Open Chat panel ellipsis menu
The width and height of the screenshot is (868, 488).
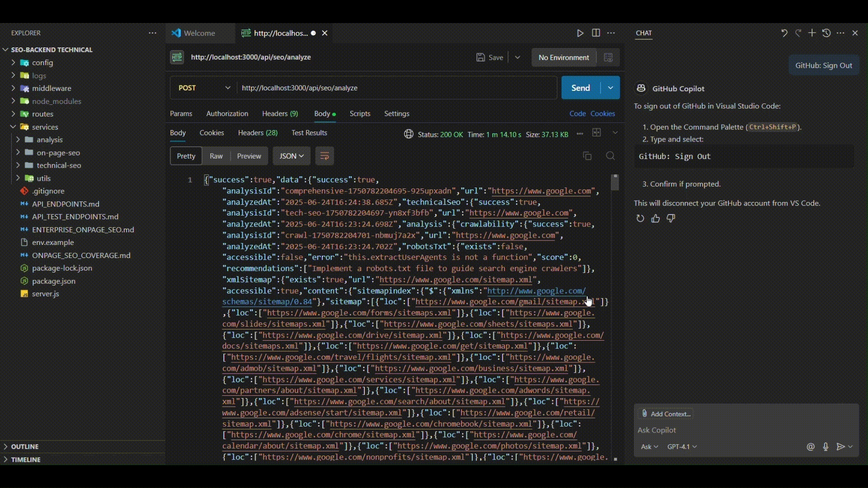(840, 33)
